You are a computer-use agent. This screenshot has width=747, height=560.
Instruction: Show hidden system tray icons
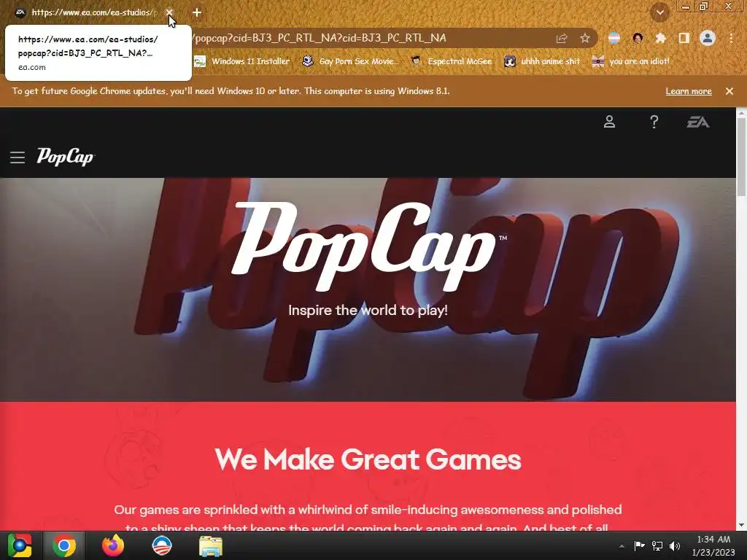click(x=622, y=546)
